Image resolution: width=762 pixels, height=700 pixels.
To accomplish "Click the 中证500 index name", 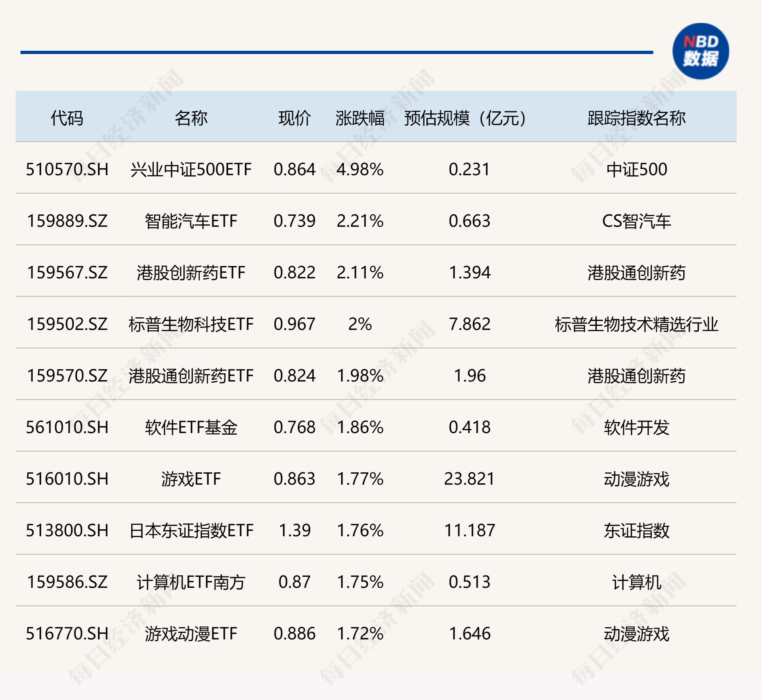I will pyautogui.click(x=637, y=169).
